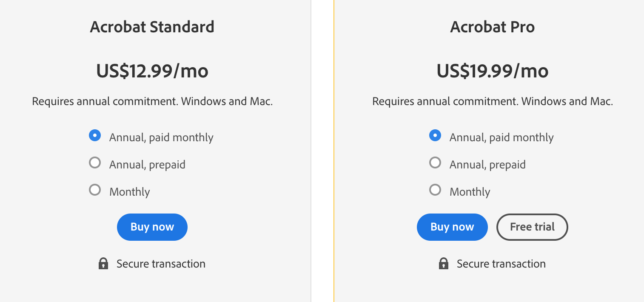Click Buy now for Acrobat Pro
Screen dimensions: 644x302
[x=452, y=227]
